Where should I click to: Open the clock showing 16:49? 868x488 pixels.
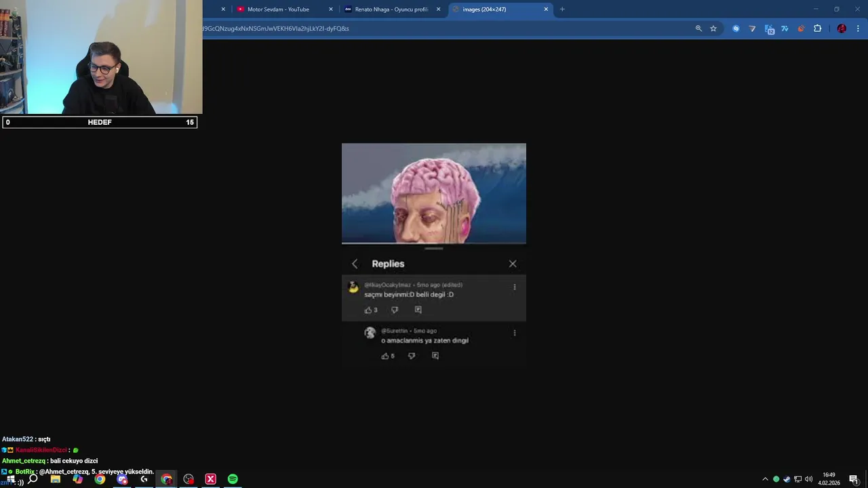pyautogui.click(x=829, y=479)
